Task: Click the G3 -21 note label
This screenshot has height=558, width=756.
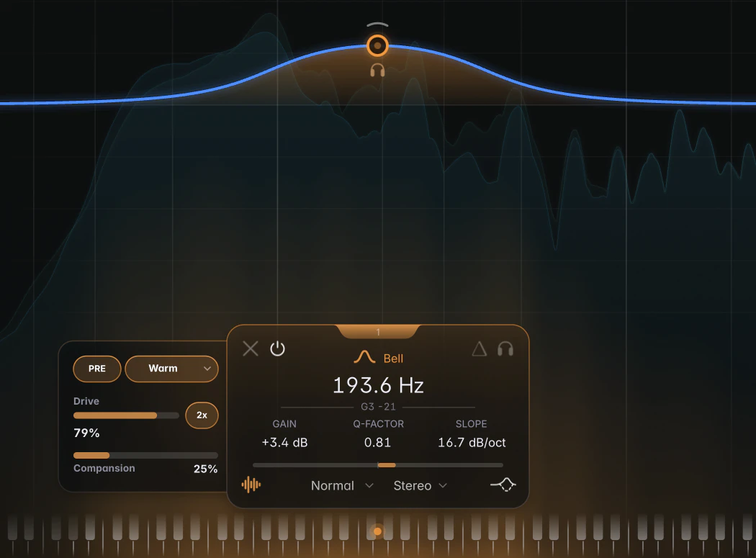Action: tap(379, 407)
